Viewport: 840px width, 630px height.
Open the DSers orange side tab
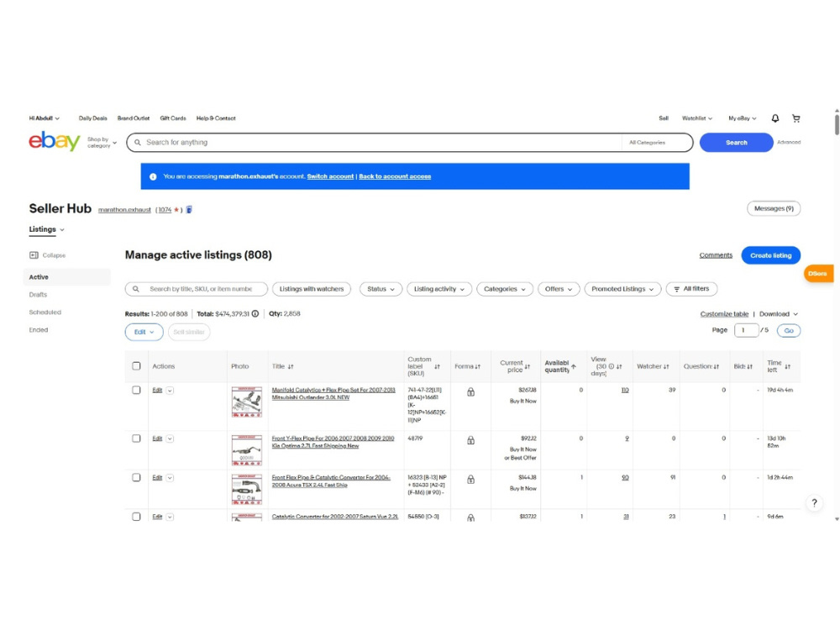coord(818,273)
